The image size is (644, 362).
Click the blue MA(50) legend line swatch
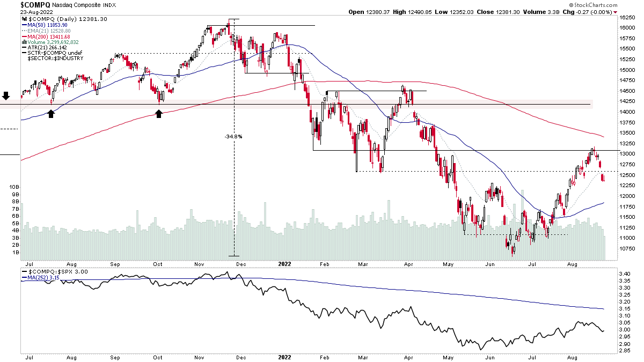coord(24,25)
